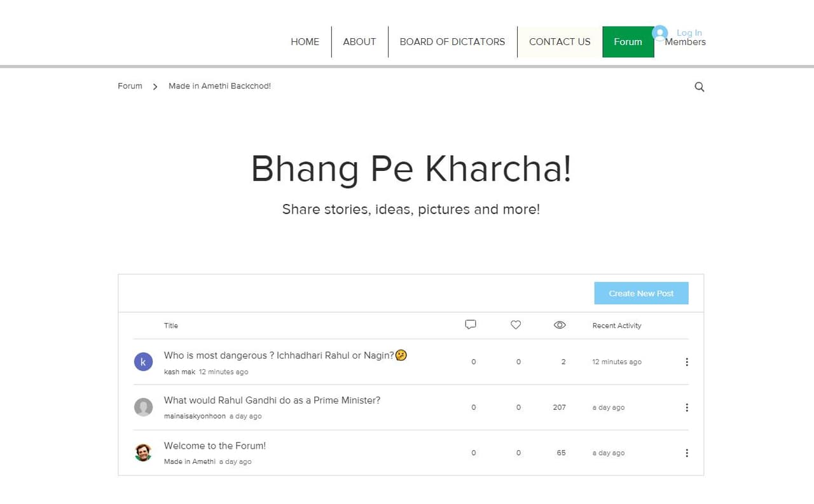Image resolution: width=814 pixels, height=504 pixels.
Task: Click the Create New Post button
Action: [641, 293]
